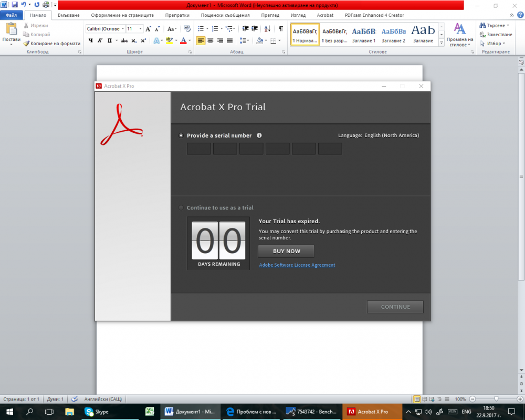The width and height of the screenshot is (525, 420).
Task: Shrink font size with the smaller A icon
Action: [x=157, y=29]
